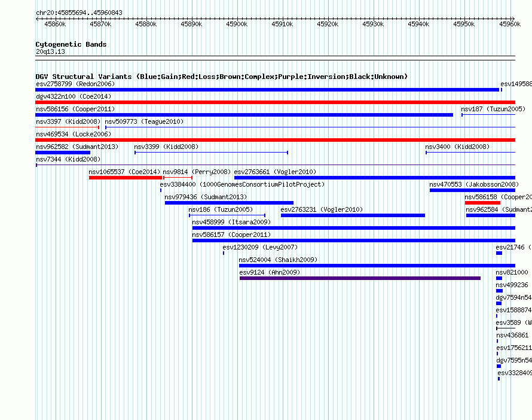Image resolution: width=532 pixels, height=420 pixels.
Task: Click the red bar under nsv1065537
Action: 126,178
